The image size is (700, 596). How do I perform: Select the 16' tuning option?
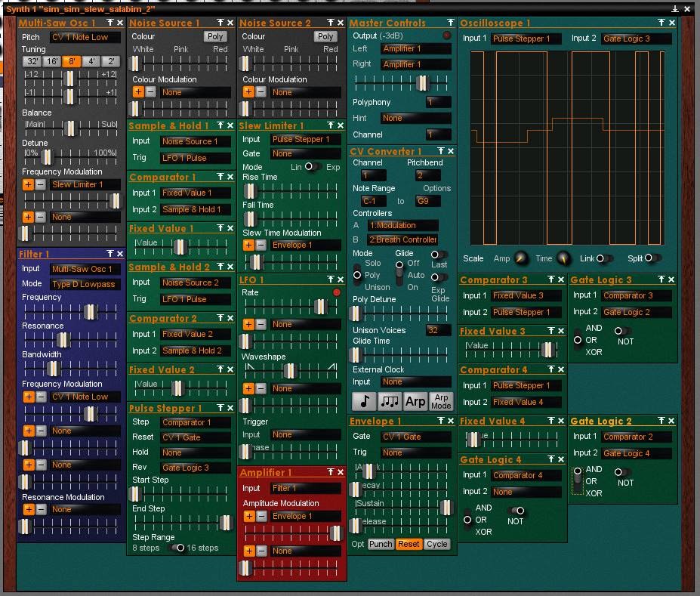51,61
